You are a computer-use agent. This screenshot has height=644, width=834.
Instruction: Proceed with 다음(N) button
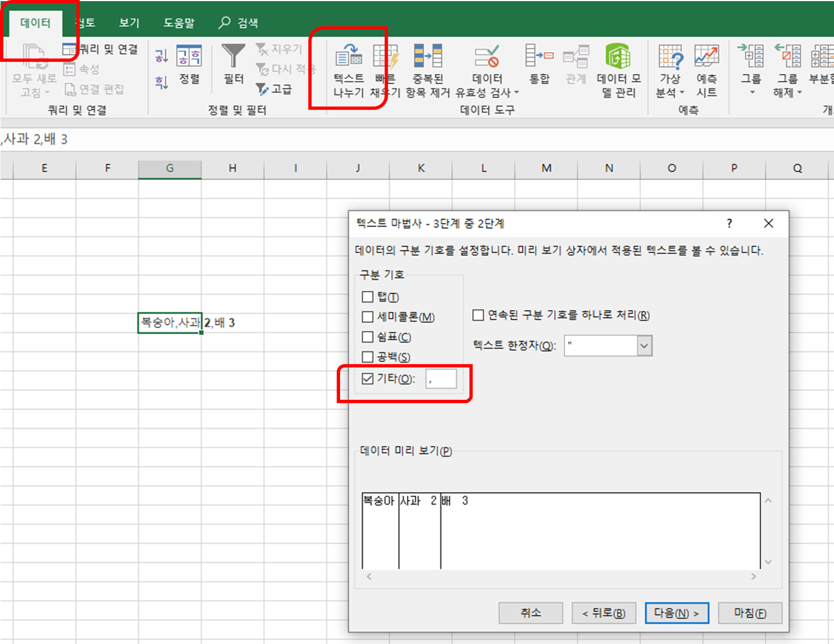coord(677,613)
